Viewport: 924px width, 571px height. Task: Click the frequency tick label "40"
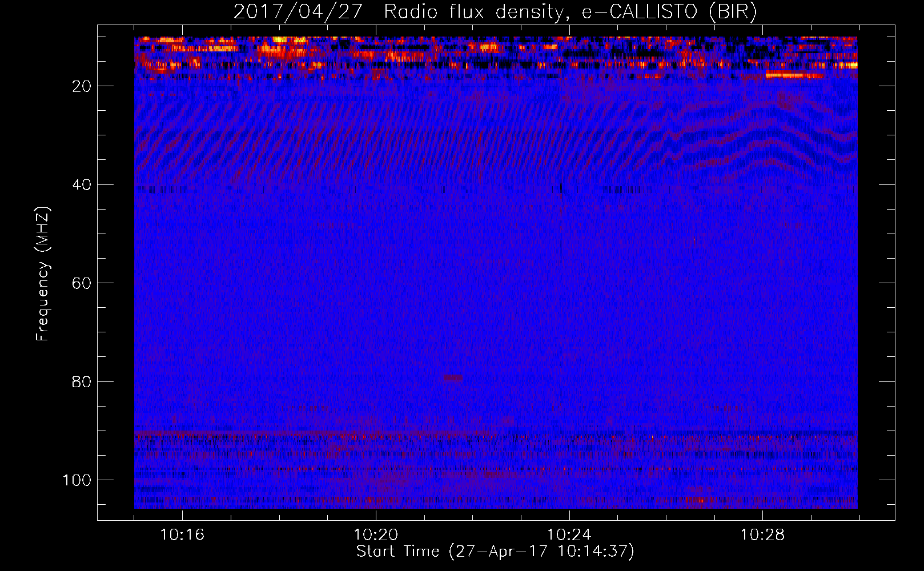(82, 185)
